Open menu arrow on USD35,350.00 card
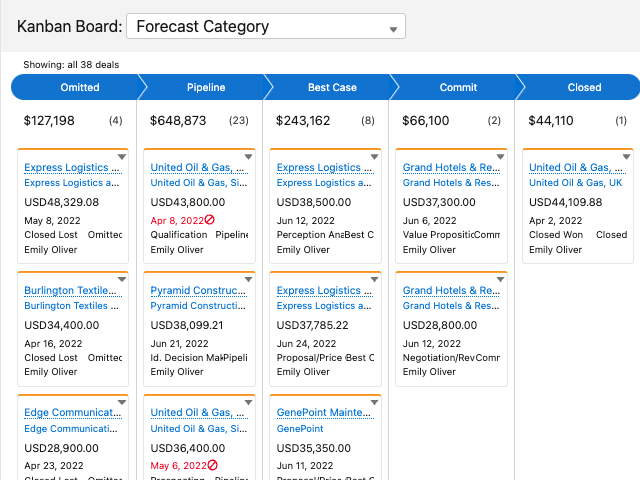 tap(374, 402)
